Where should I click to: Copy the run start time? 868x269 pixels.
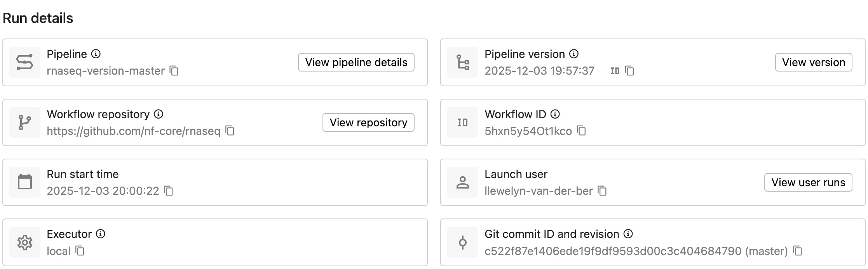[169, 191]
